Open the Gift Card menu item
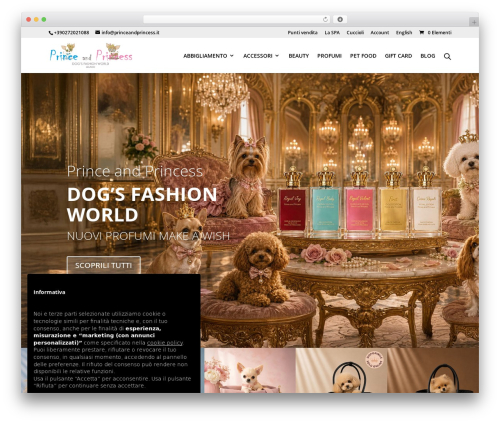The height and width of the screenshot is (423, 500). click(398, 56)
